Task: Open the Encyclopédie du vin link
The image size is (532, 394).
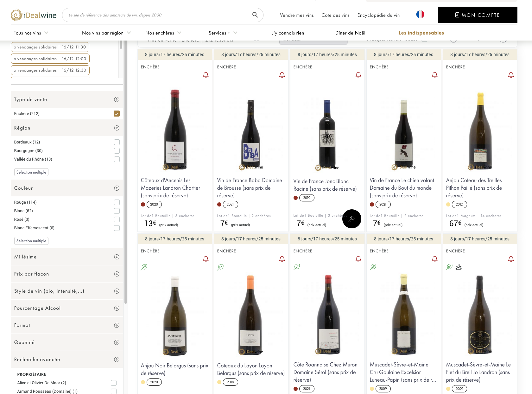Action: 378,15
